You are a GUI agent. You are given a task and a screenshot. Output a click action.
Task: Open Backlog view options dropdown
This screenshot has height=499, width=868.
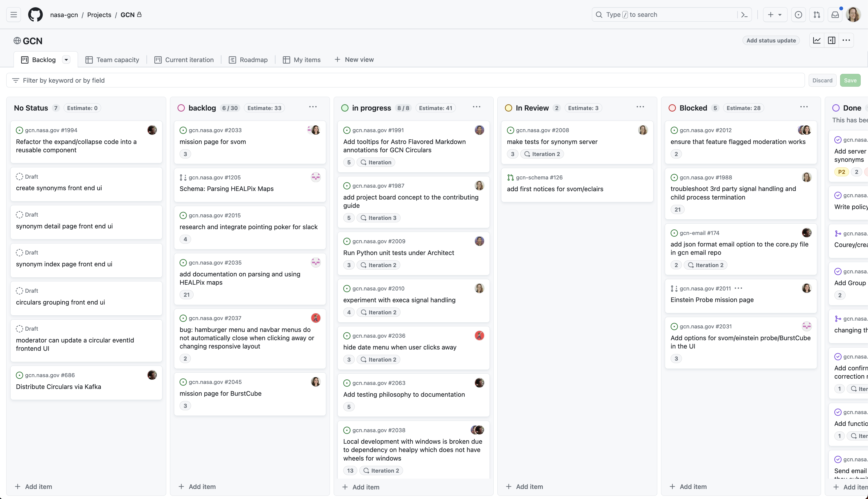[x=66, y=60]
